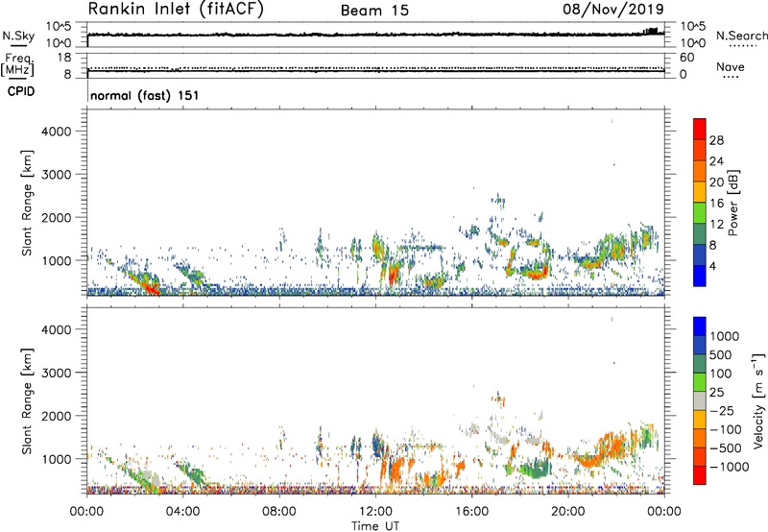
Task: Click the blue top of the Velocity color bar
Action: pos(700,326)
